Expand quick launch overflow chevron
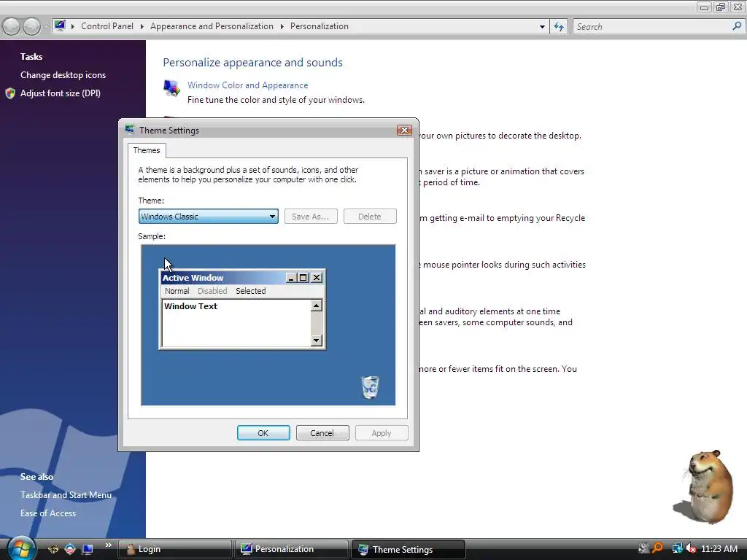The image size is (747, 560). [x=108, y=545]
